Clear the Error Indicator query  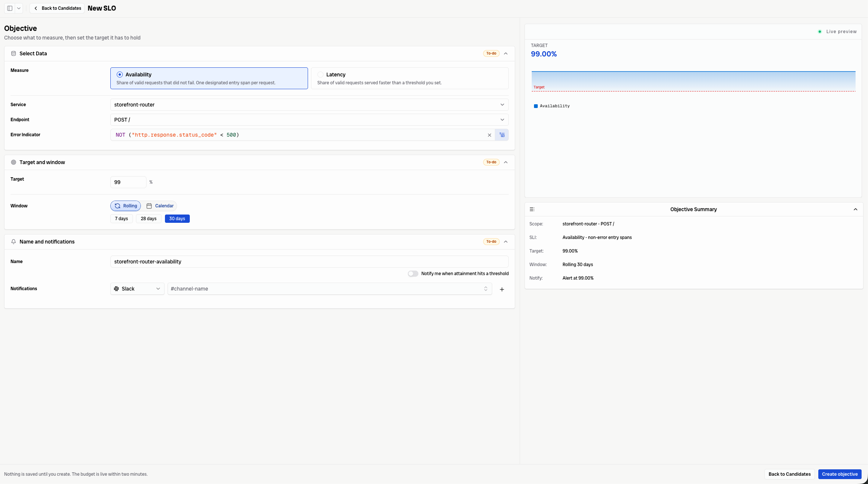click(x=490, y=135)
